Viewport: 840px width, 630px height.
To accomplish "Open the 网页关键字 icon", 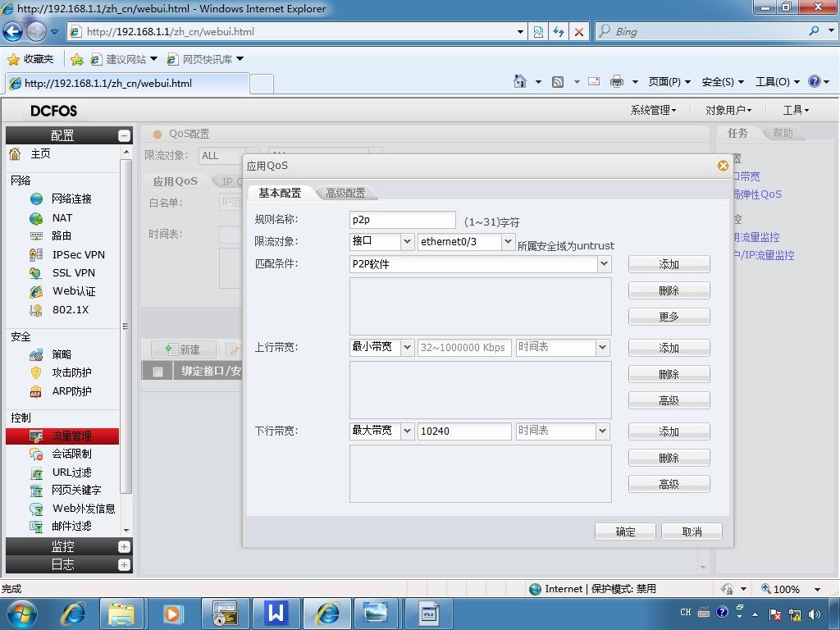I will (36, 491).
